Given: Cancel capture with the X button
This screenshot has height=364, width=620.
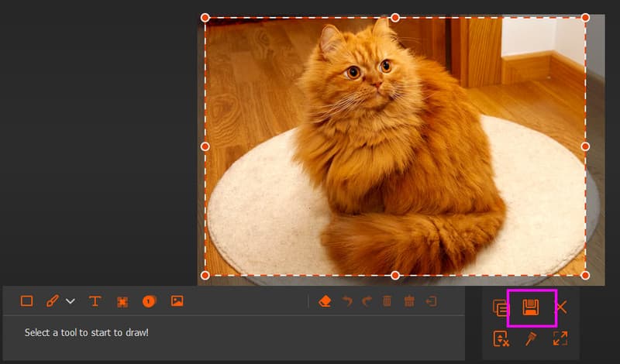Looking at the screenshot, I should [561, 307].
